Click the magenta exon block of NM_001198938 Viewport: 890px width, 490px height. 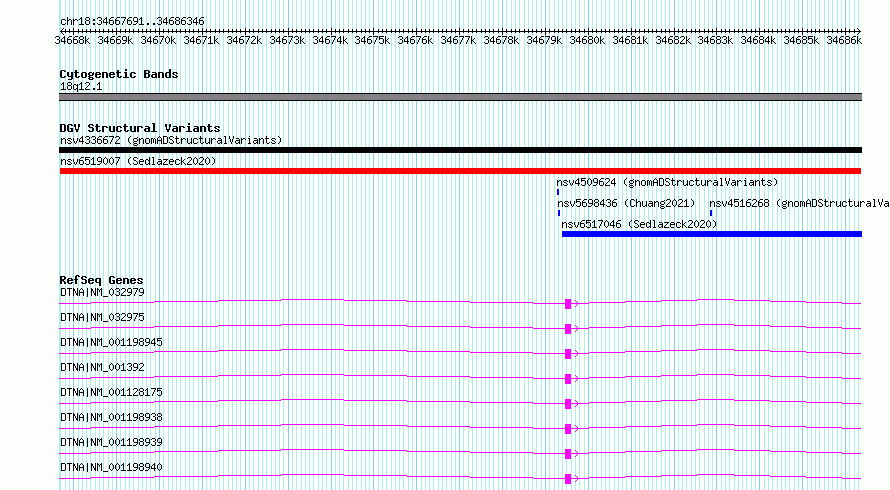[568, 429]
